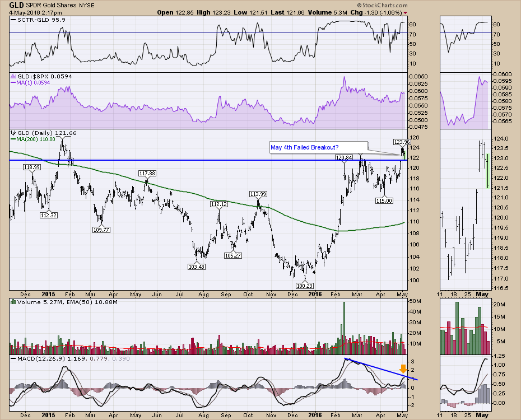The image size is (521, 420).
Task: Select the 112.32 price label
Action: [x=49, y=215]
